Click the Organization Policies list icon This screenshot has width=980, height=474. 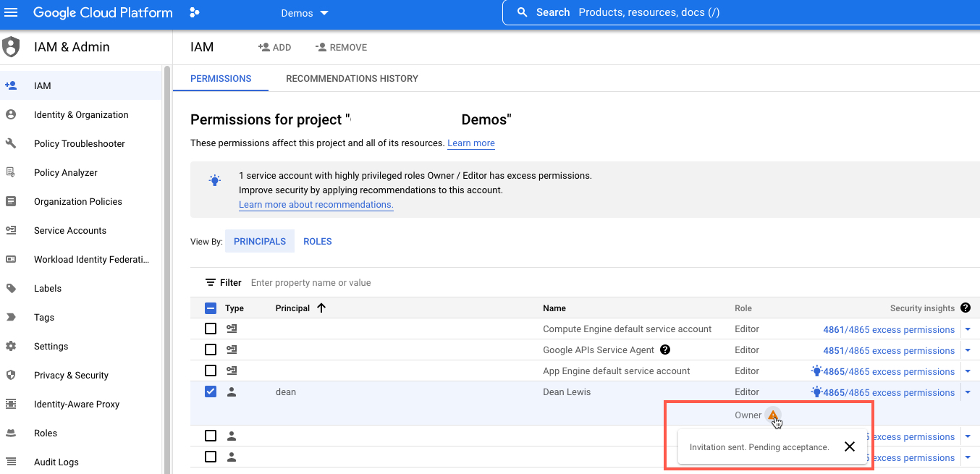pos(11,201)
